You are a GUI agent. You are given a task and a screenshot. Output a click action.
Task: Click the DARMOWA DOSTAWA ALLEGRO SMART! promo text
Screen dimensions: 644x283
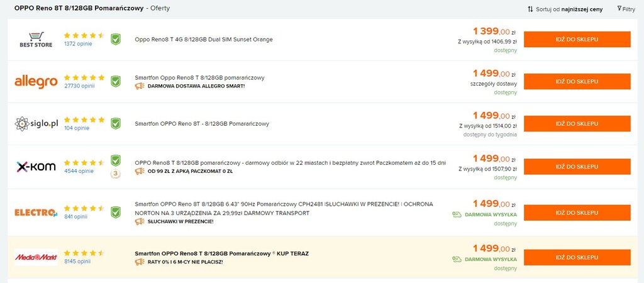[196, 86]
